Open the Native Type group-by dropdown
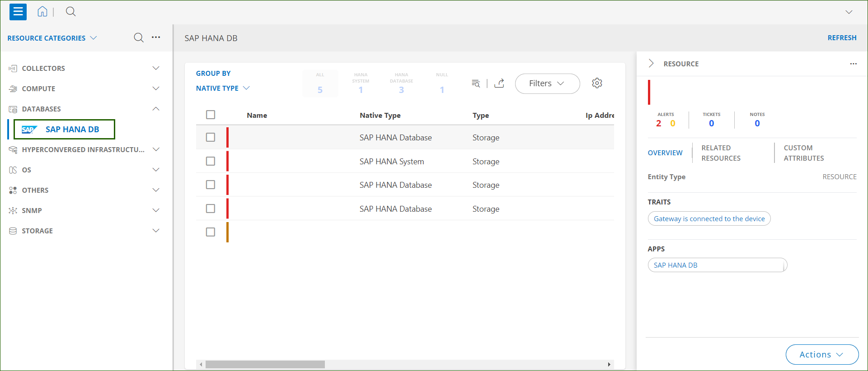 click(x=223, y=88)
